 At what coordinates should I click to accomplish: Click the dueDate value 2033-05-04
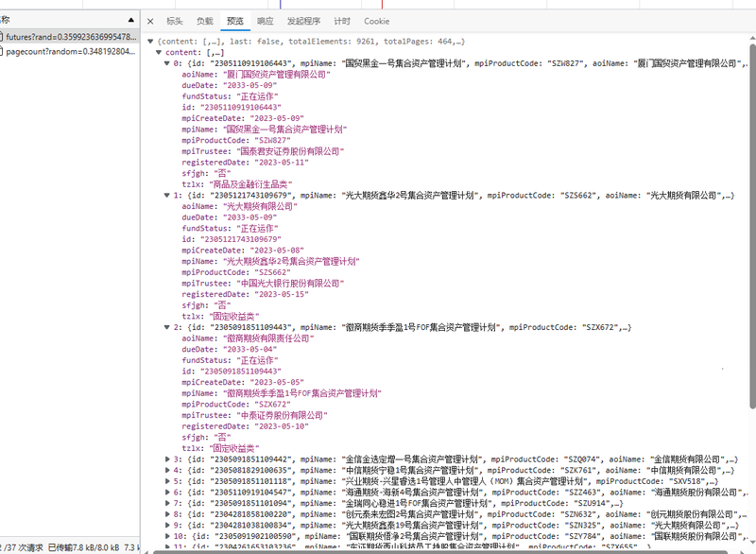(x=249, y=350)
